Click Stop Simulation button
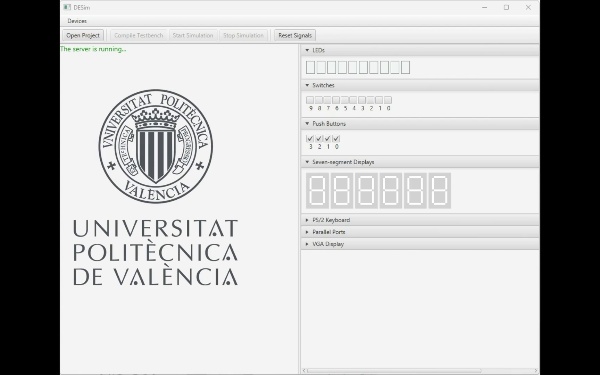Viewport: 600px width, 375px height. point(243,36)
